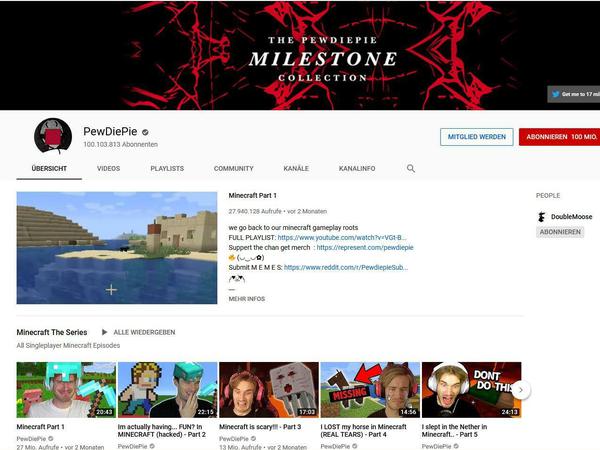This screenshot has height=450, width=600.
Task: Open the channel search magnifier icon
Action: 411,168
